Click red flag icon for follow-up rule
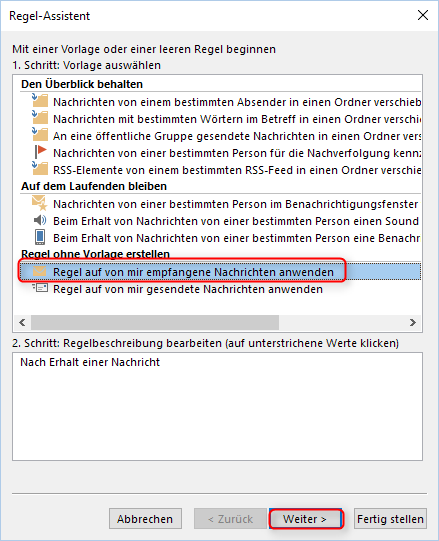439x541 pixels. pyautogui.click(x=40, y=152)
